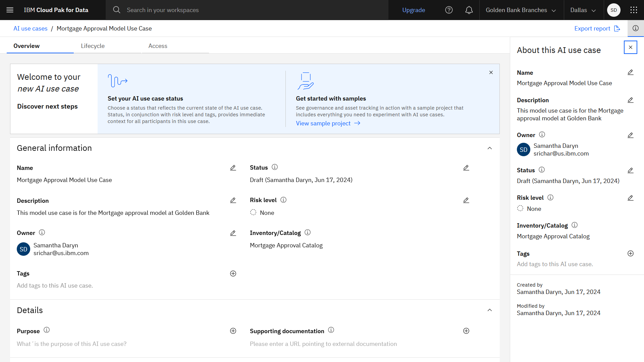Edit Name in the About panel
The image size is (644, 362).
click(631, 72)
